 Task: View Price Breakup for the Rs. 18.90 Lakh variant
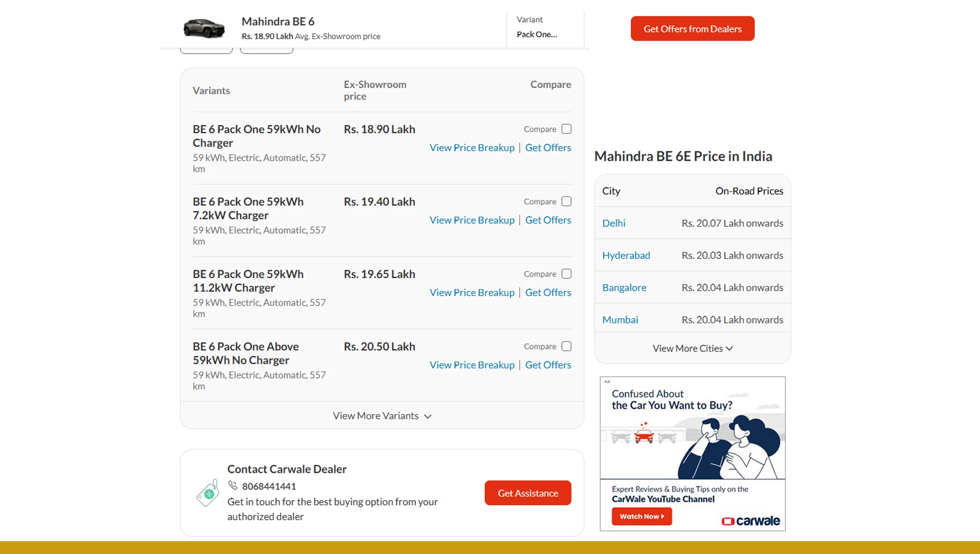click(472, 147)
